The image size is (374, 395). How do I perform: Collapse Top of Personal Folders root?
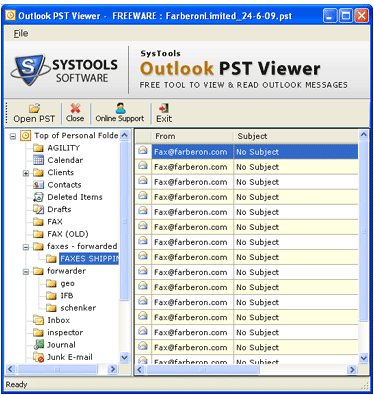[x=13, y=136]
